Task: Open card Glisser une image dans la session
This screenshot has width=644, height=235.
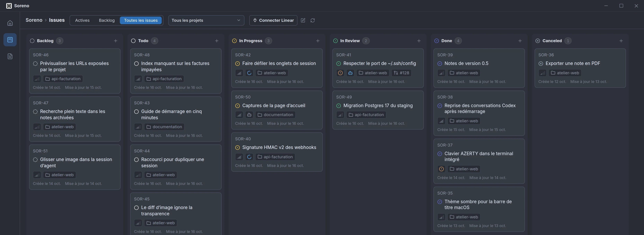Action: [75, 167]
